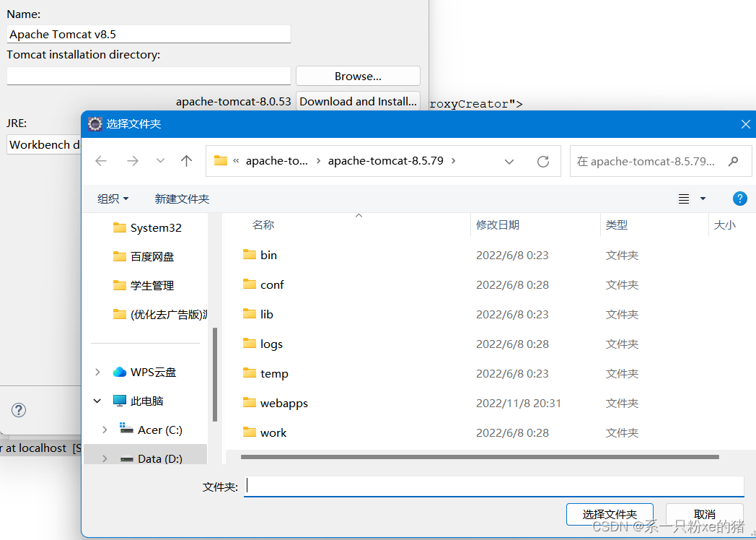The width and height of the screenshot is (756, 540).
Task: Collapse the 此电脑 tree node
Action: point(97,400)
